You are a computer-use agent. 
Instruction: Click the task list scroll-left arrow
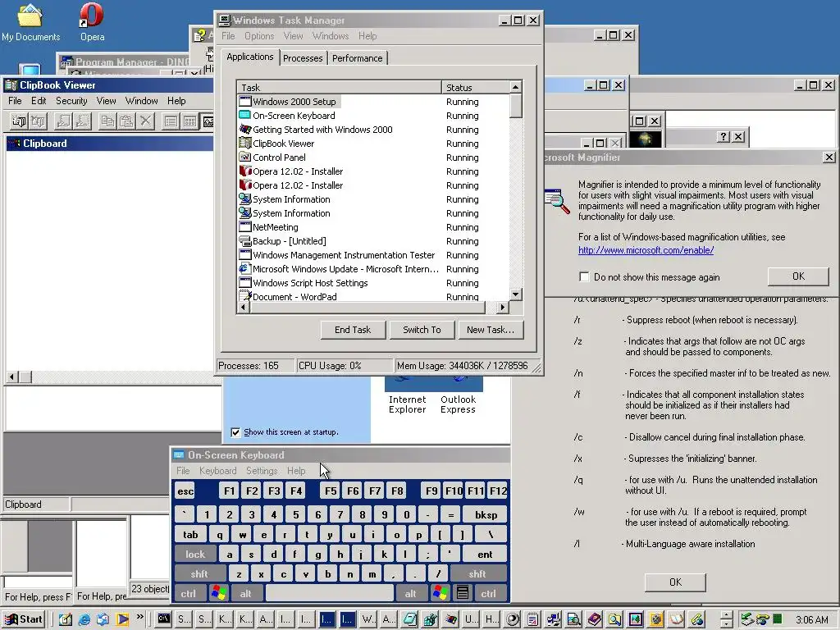pos(243,307)
